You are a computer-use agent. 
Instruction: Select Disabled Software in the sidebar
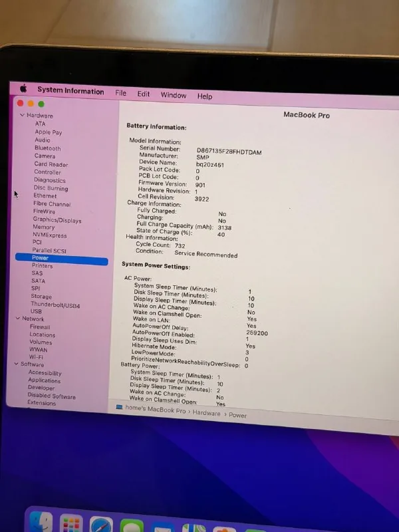tap(52, 396)
